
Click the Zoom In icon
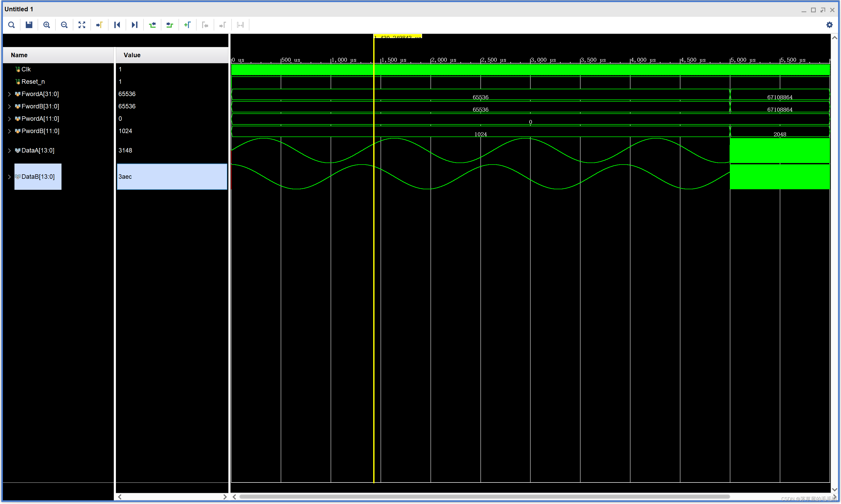(x=47, y=25)
